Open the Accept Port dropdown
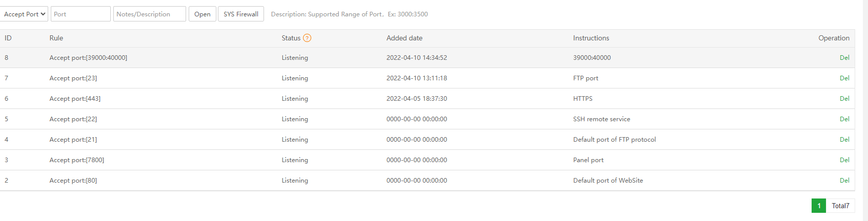The width and height of the screenshot is (868, 221). (25, 14)
